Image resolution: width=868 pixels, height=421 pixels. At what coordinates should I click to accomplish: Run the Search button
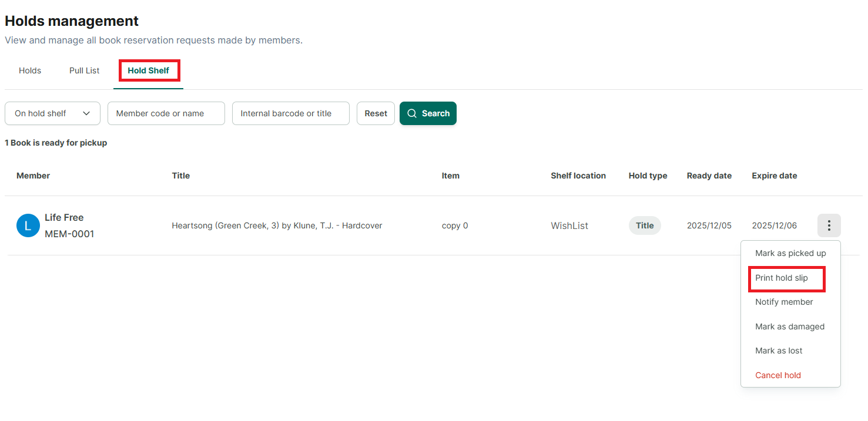click(428, 113)
